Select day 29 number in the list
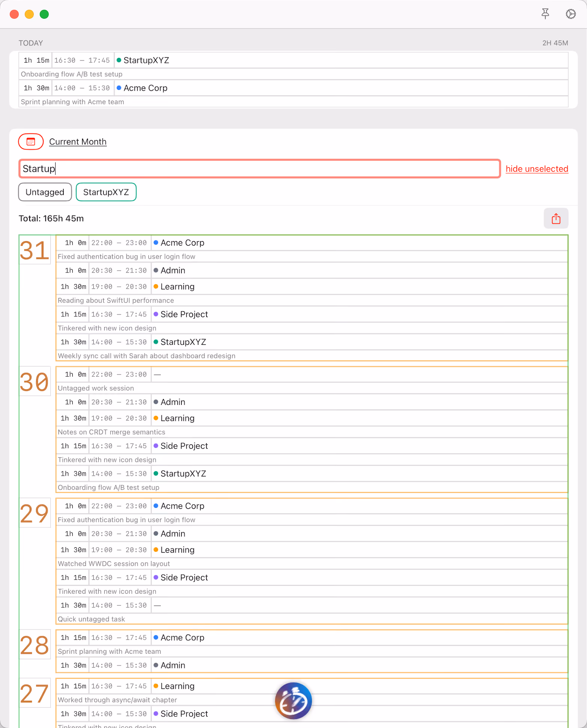 (34, 513)
